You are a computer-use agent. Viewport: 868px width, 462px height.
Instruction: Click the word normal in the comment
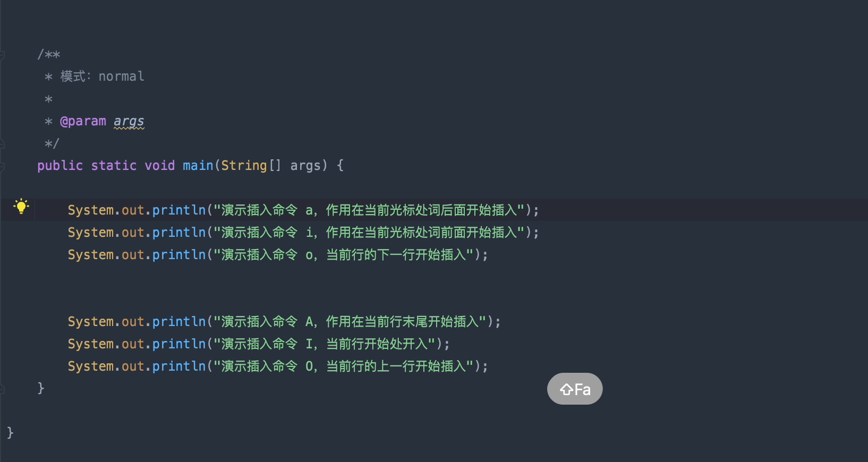tap(121, 77)
